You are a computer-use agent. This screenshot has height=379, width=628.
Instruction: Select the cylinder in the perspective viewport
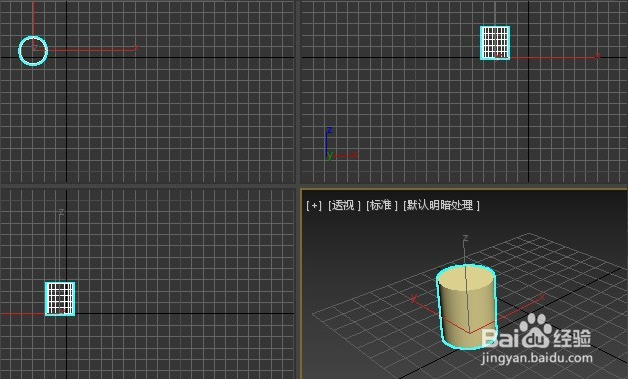[467, 307]
